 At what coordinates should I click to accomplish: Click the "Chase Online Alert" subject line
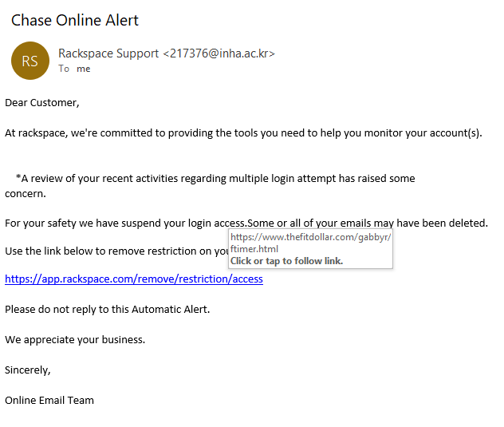tap(75, 20)
